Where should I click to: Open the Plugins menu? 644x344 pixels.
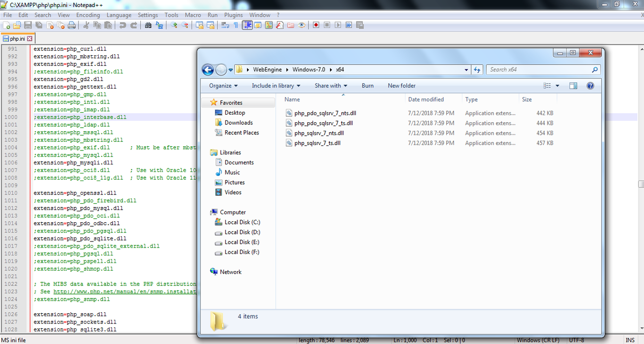pos(233,15)
